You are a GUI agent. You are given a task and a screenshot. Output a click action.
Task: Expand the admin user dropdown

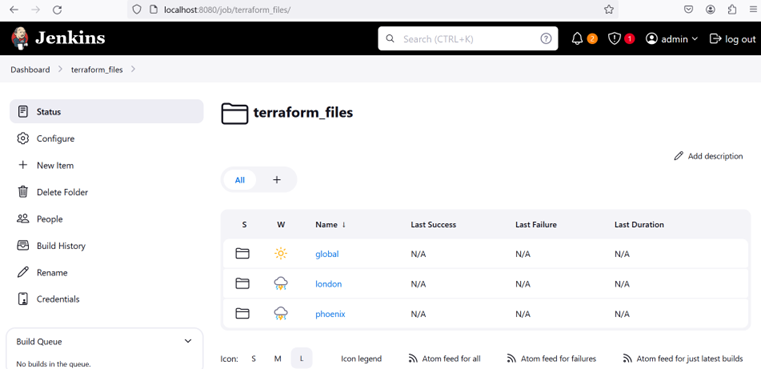672,39
